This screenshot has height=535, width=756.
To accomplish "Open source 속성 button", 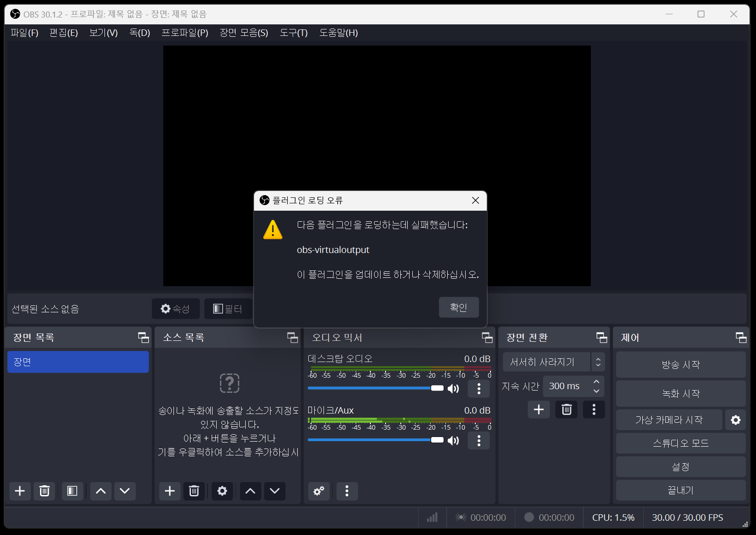I will (176, 309).
